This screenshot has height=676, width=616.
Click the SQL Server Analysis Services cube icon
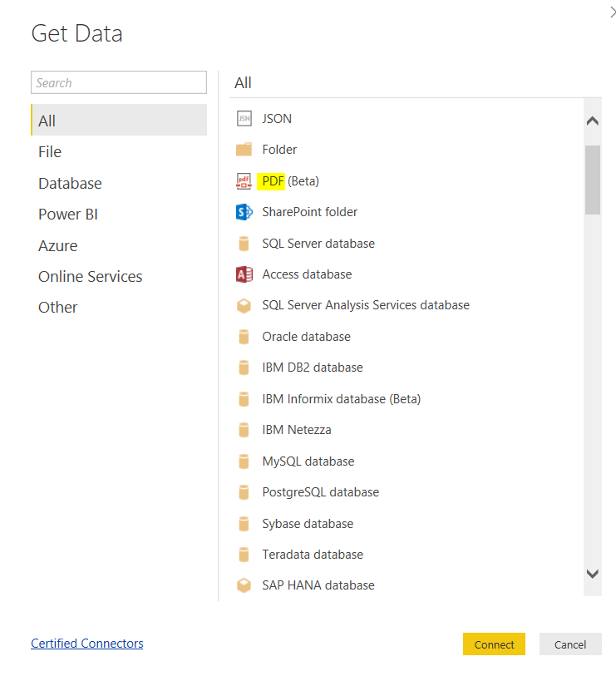(244, 306)
